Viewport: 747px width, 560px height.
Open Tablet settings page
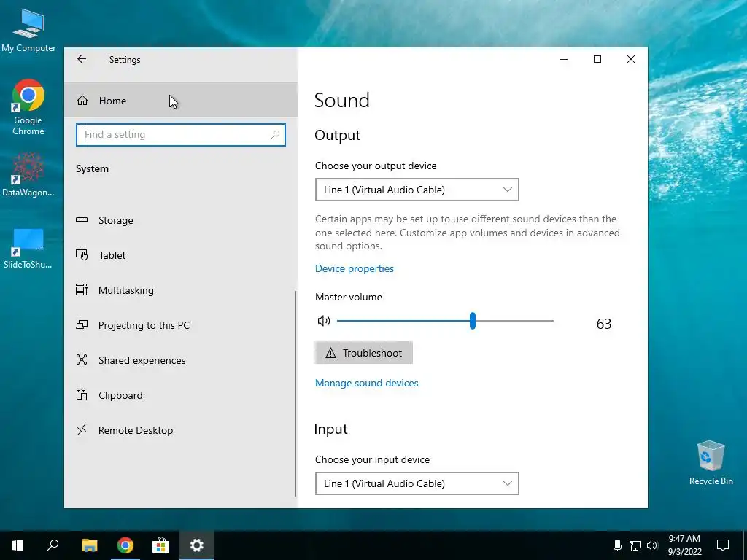(x=179, y=255)
